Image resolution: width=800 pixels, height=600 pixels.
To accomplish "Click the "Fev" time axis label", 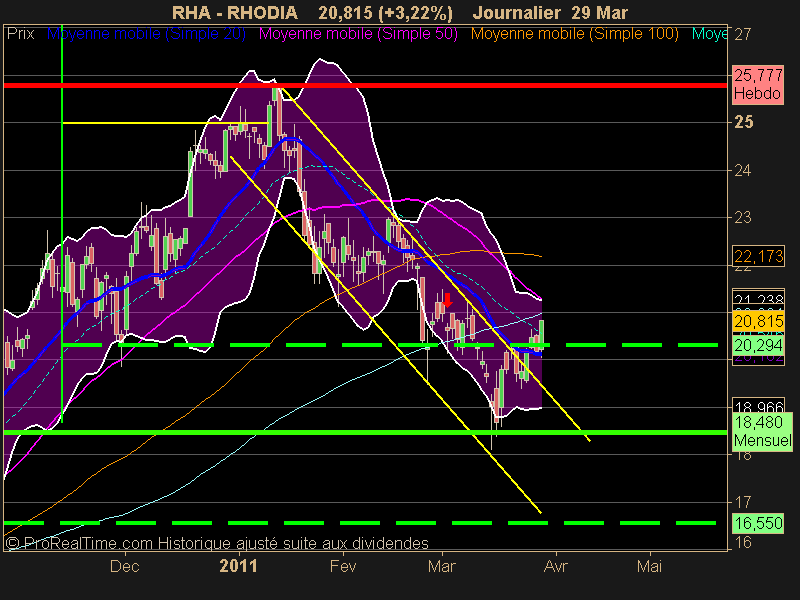I will pyautogui.click(x=343, y=566).
